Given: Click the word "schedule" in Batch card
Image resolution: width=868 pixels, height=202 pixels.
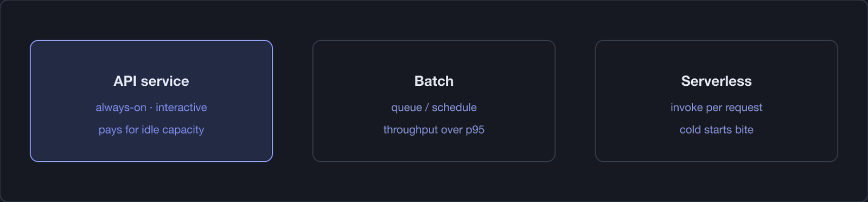Looking at the screenshot, I should pyautogui.click(x=454, y=108).
